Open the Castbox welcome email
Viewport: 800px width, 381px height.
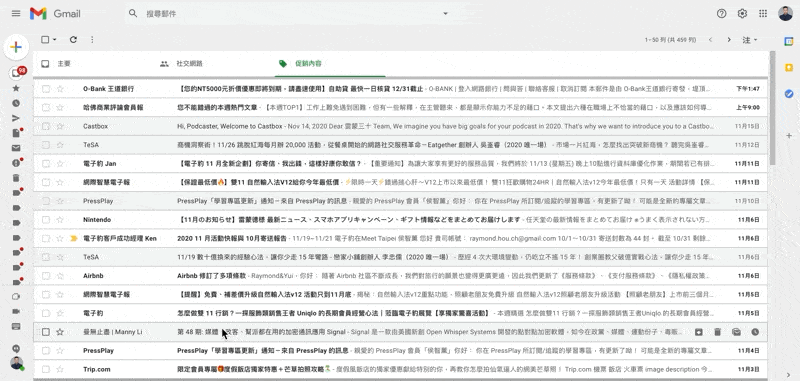click(x=401, y=126)
